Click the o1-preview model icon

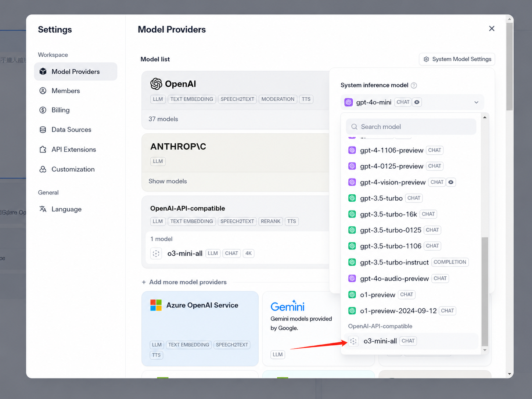(x=352, y=295)
